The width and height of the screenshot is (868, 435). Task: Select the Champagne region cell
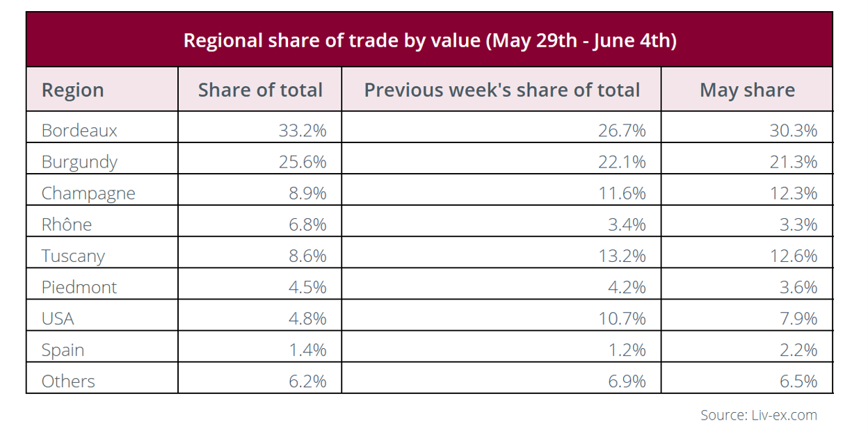[88, 193]
